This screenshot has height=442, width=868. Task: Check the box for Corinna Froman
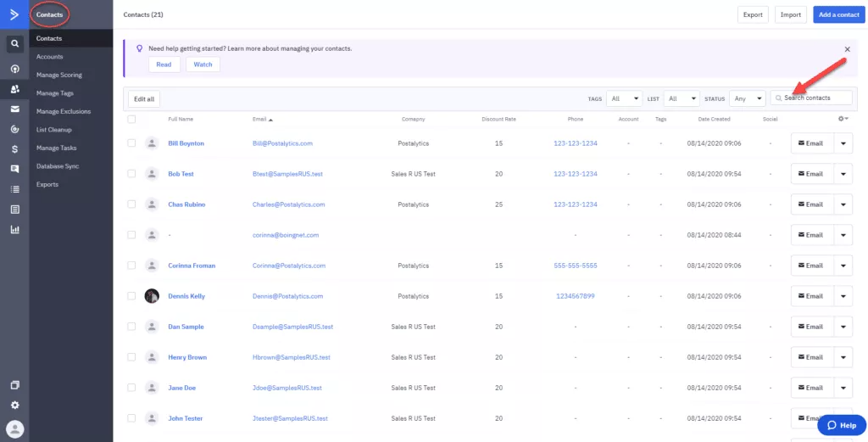click(131, 266)
